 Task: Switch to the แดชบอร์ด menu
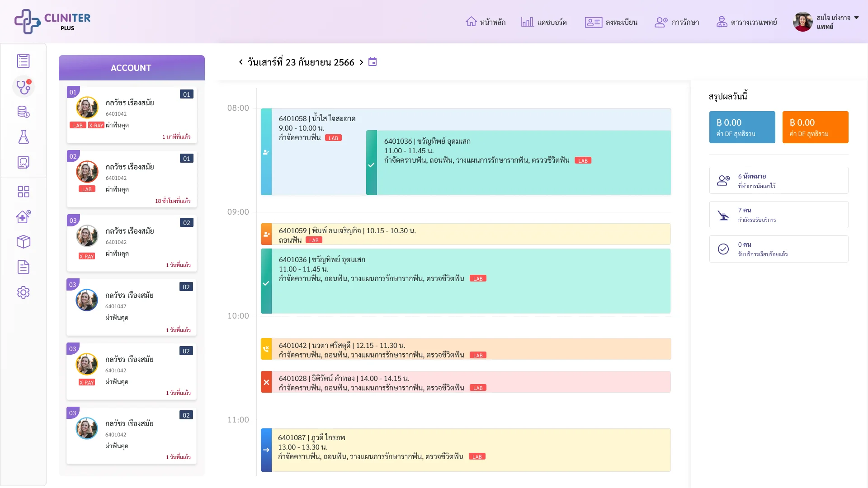pos(544,22)
